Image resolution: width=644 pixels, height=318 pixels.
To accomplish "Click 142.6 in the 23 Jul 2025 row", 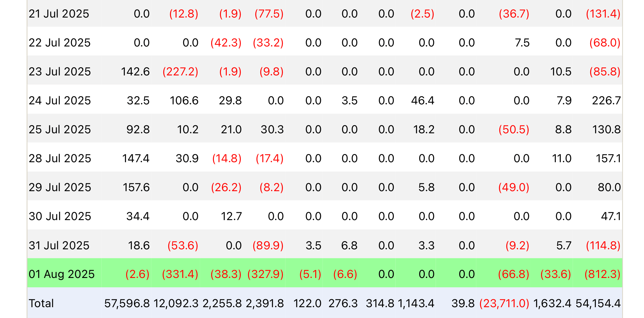I will click(x=135, y=72).
